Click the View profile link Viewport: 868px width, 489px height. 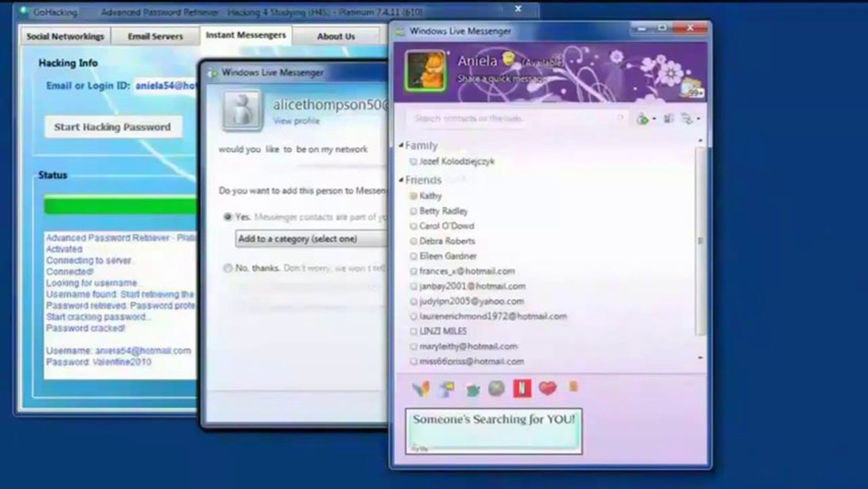[x=296, y=121]
